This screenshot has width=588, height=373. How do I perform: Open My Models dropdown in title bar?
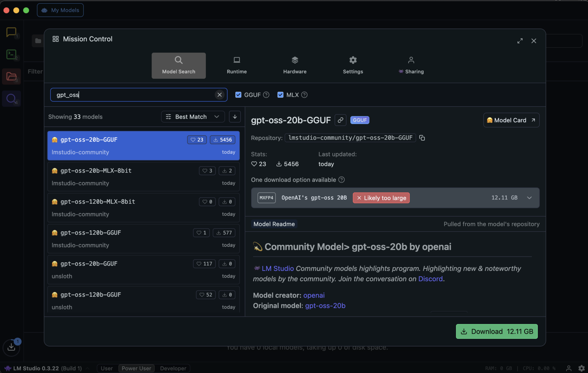(x=60, y=10)
